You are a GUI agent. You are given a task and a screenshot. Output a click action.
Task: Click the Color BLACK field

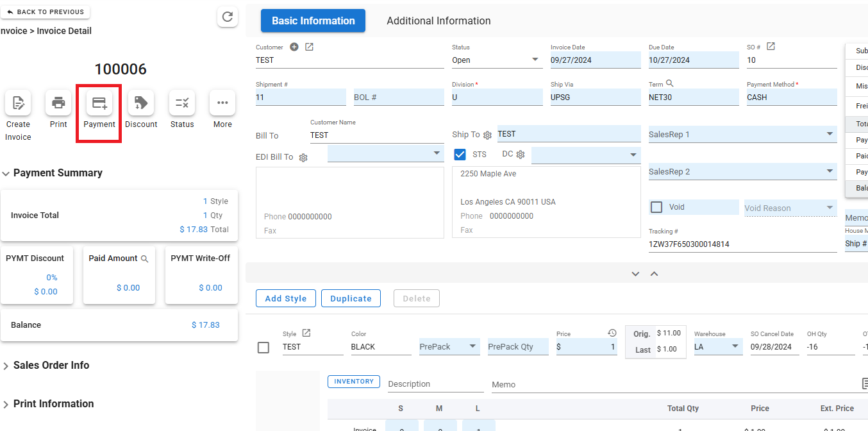[x=381, y=346]
